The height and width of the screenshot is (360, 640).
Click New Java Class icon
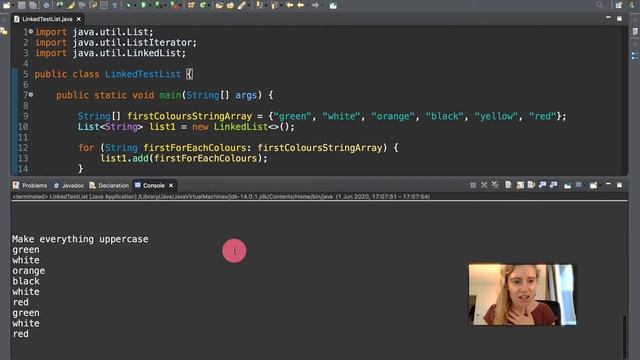coord(203,5)
